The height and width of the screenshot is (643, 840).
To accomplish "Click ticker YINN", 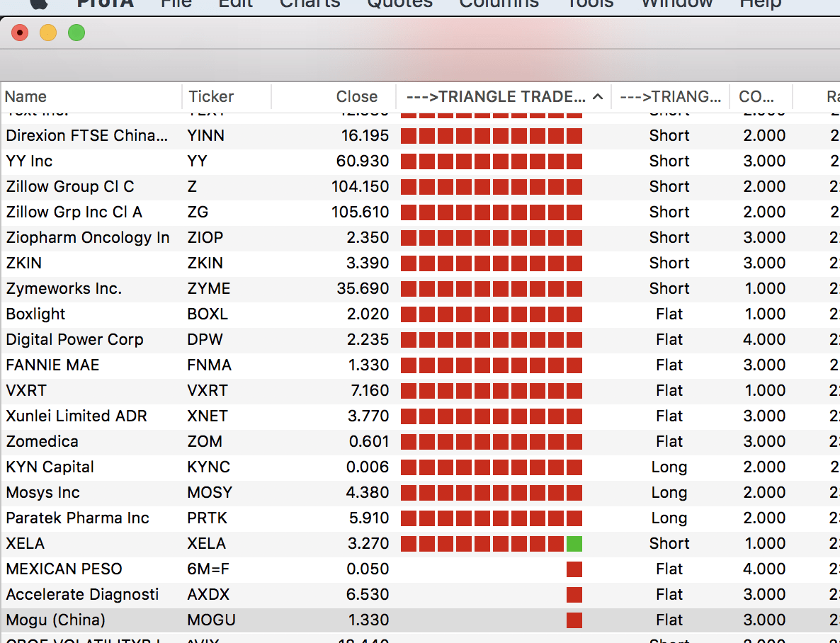I will coord(205,135).
